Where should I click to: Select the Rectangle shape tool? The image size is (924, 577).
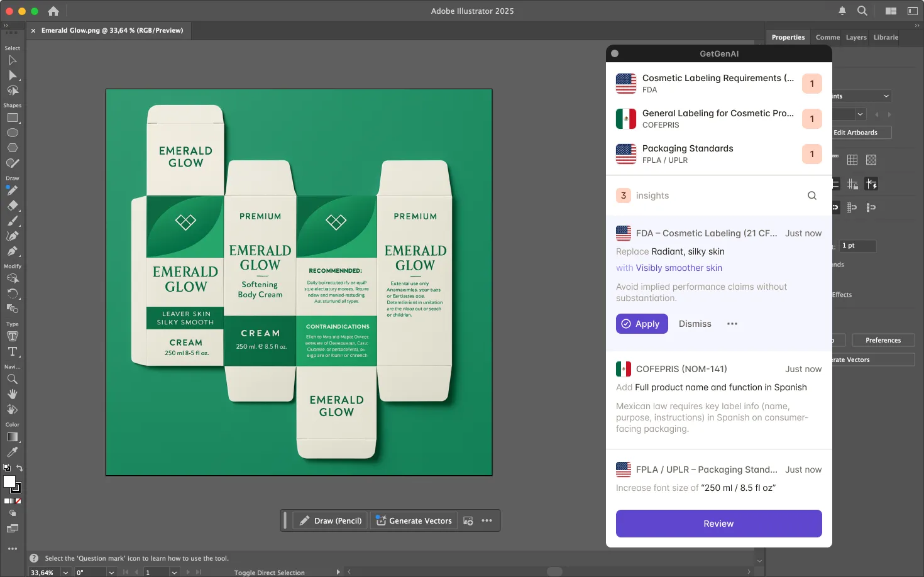click(13, 118)
